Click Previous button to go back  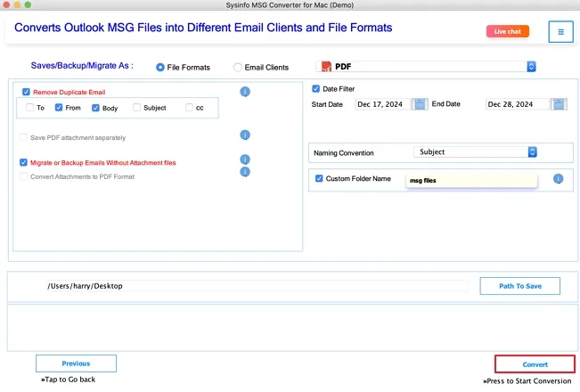[76, 363]
